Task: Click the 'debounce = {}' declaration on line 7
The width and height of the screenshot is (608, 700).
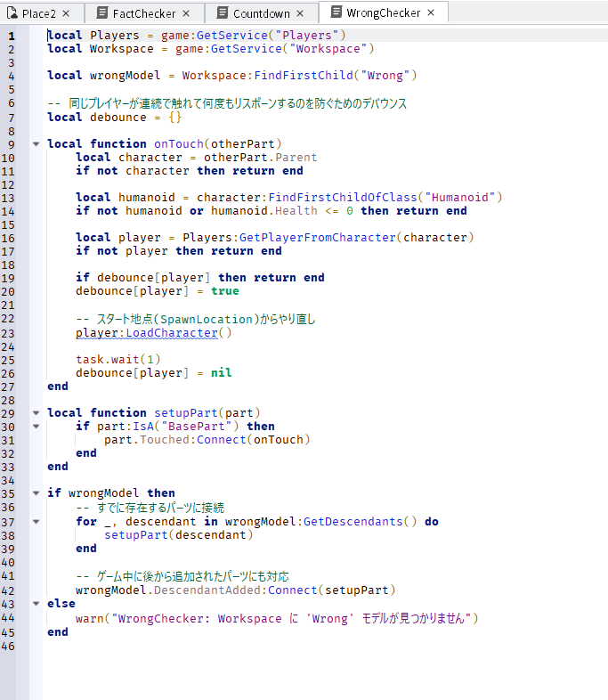Action: pyautogui.click(x=135, y=118)
